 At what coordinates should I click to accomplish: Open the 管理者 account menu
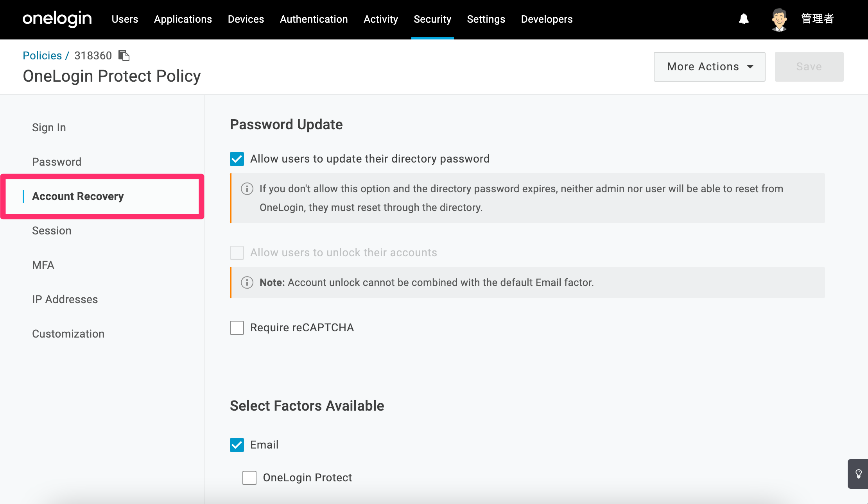(x=817, y=19)
